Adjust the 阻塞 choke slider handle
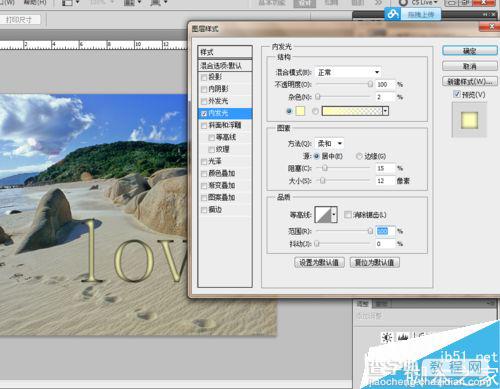This screenshot has width=500, height=389. 325,168
